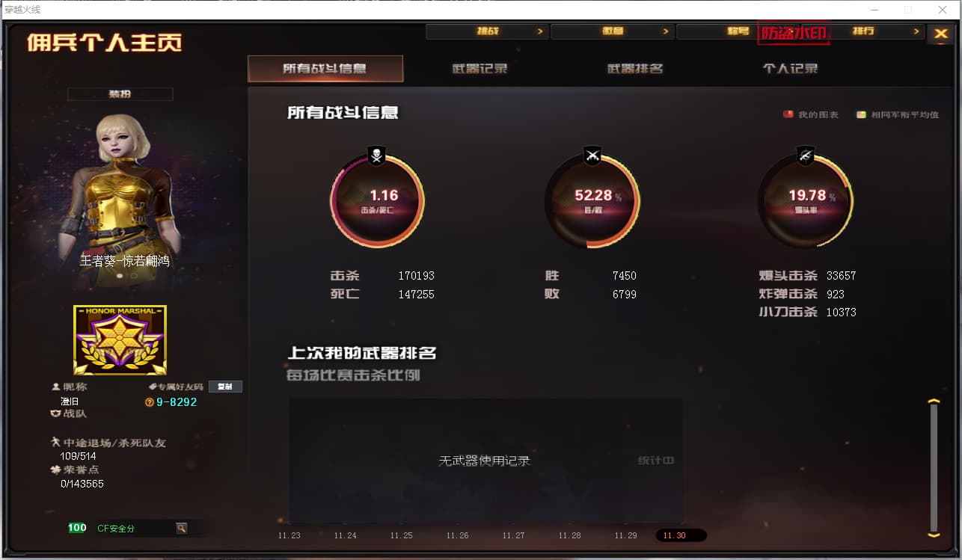Select the 11.27 date on timeline
962x560 pixels.
point(513,535)
